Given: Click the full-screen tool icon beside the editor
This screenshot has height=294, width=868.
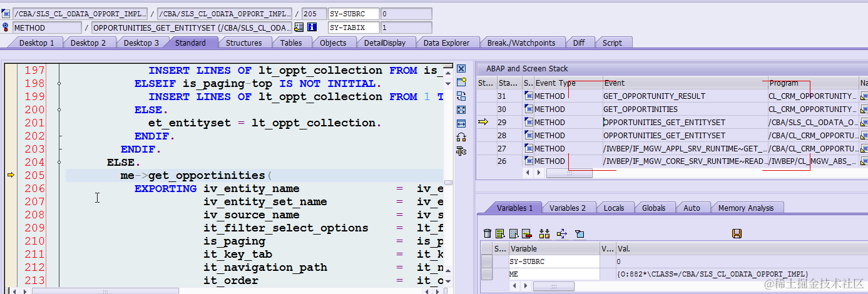Looking at the screenshot, I should pyautogui.click(x=461, y=109).
